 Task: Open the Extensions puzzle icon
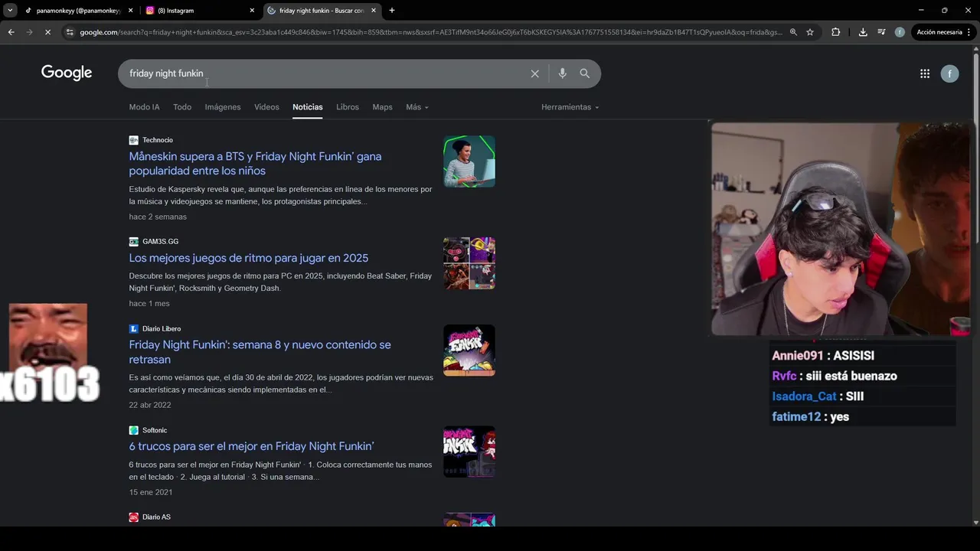pos(835,32)
